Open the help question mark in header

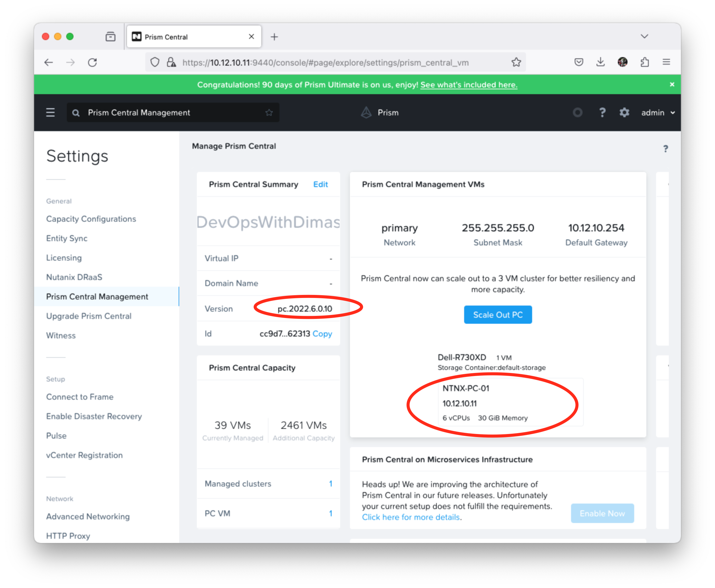pos(602,112)
